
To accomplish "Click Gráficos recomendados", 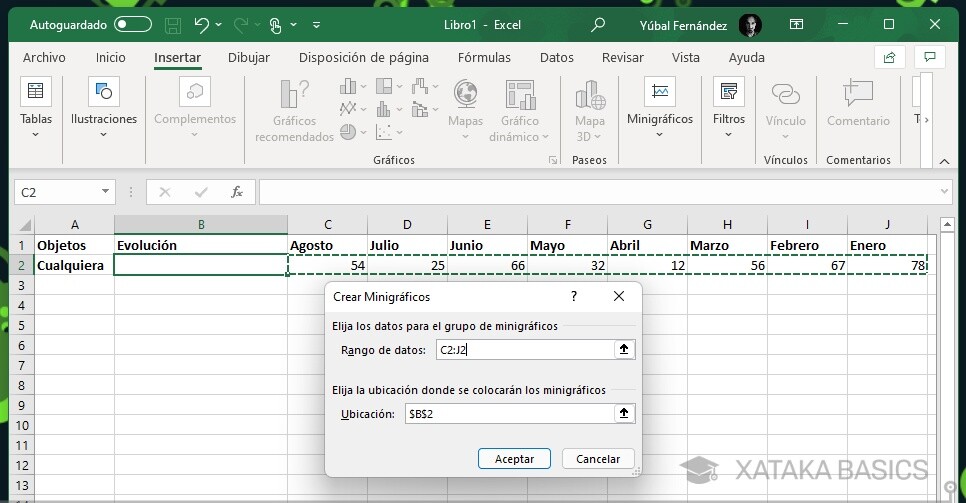I will pyautogui.click(x=294, y=111).
